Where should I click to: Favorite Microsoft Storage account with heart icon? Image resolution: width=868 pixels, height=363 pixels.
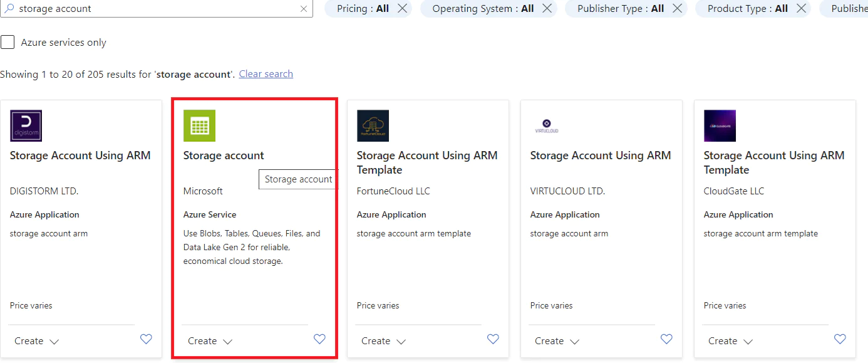pos(319,339)
